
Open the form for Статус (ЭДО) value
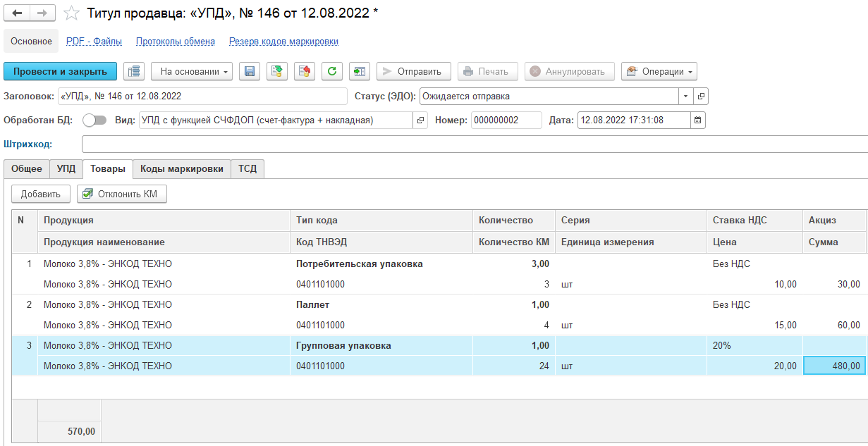(701, 97)
